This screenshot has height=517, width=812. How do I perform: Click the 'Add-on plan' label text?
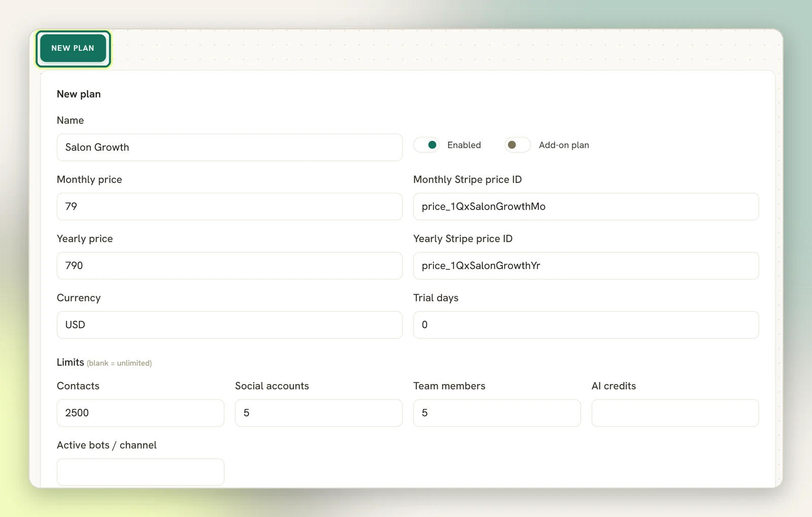click(564, 145)
